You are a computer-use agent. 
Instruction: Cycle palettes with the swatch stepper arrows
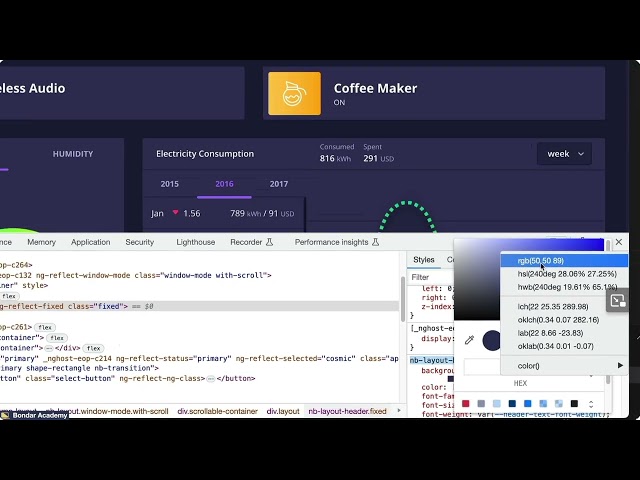[591, 404]
